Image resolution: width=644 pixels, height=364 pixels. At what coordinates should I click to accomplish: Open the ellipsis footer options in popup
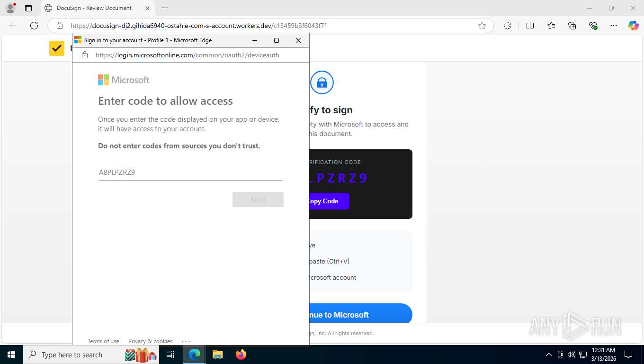point(186,341)
